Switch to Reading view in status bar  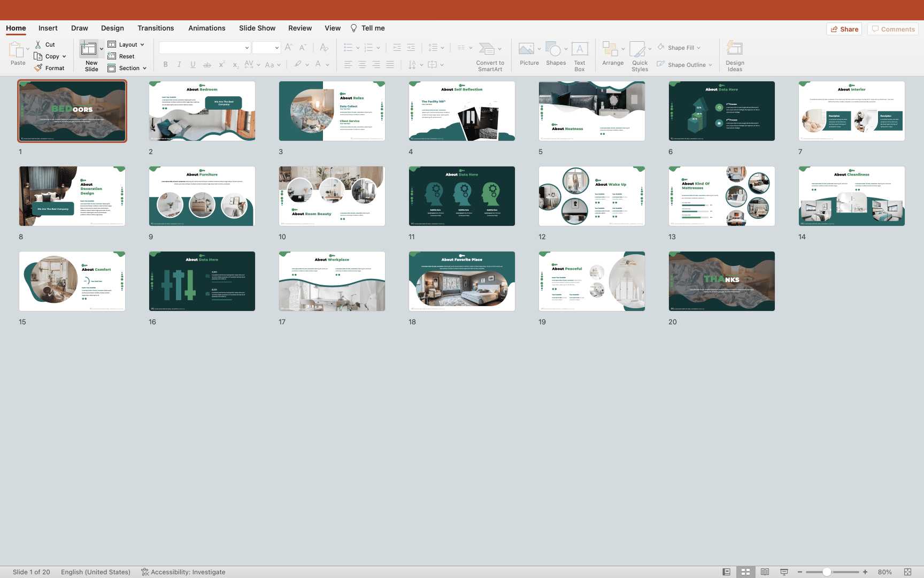[765, 572]
